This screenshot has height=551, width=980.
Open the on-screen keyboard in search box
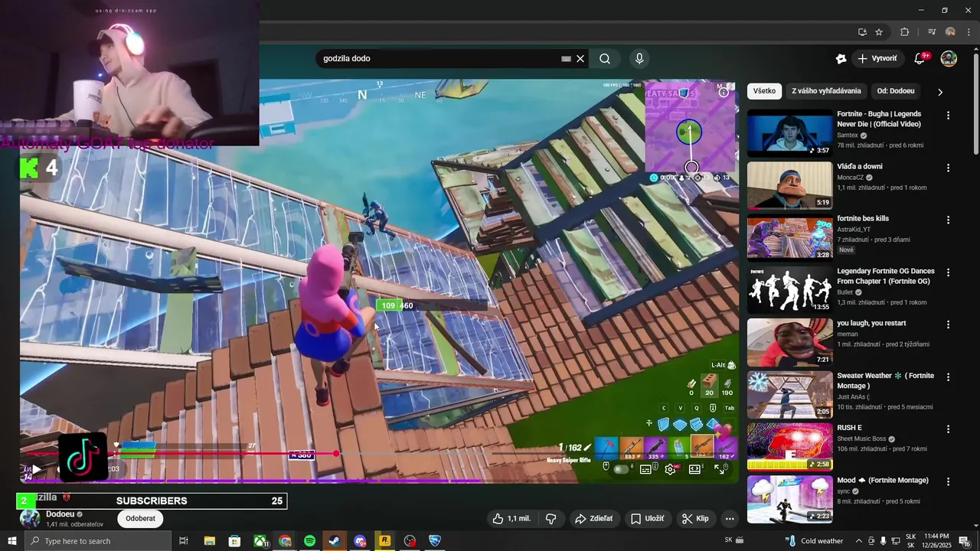coord(566,59)
